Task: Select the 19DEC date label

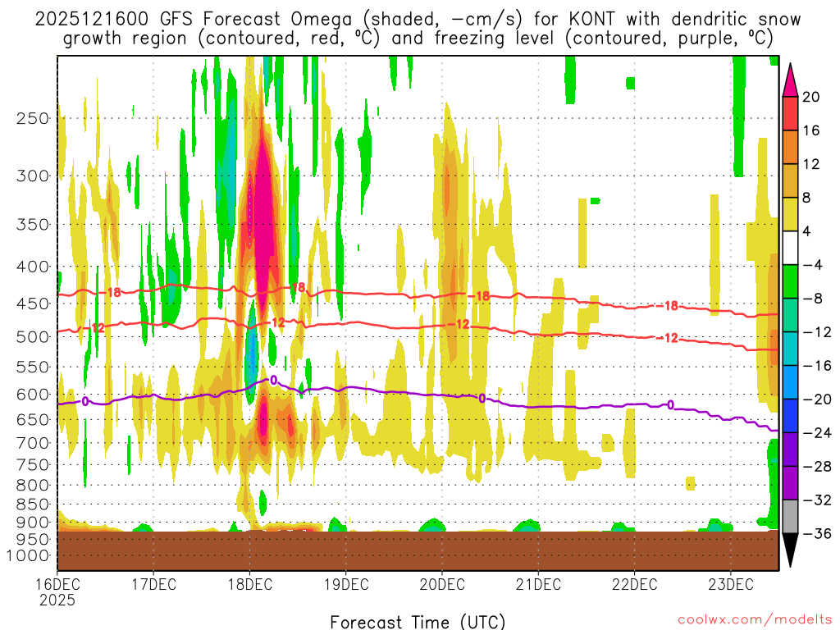Action: [346, 584]
